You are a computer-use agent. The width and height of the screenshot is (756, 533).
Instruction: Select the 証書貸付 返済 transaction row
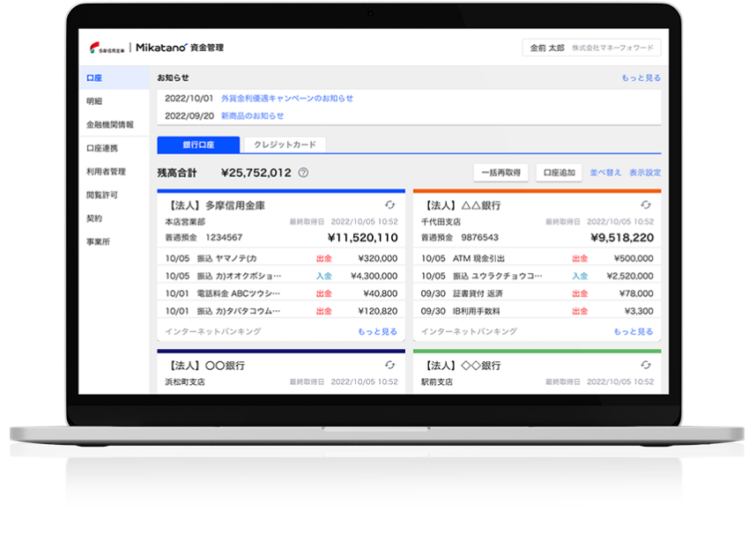tap(537, 293)
